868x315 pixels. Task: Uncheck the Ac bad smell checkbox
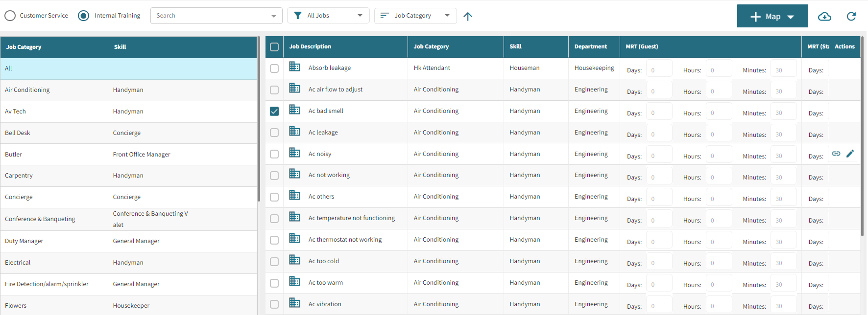coord(274,112)
